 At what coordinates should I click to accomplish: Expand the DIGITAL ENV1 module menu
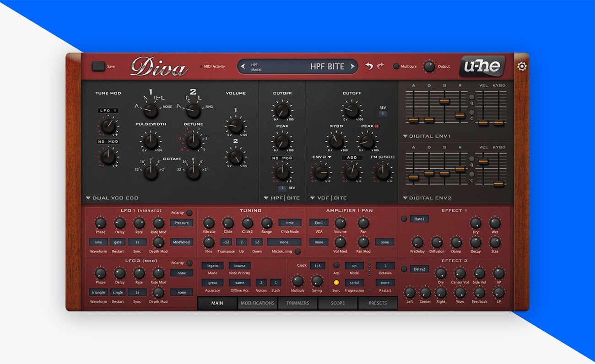427,136
